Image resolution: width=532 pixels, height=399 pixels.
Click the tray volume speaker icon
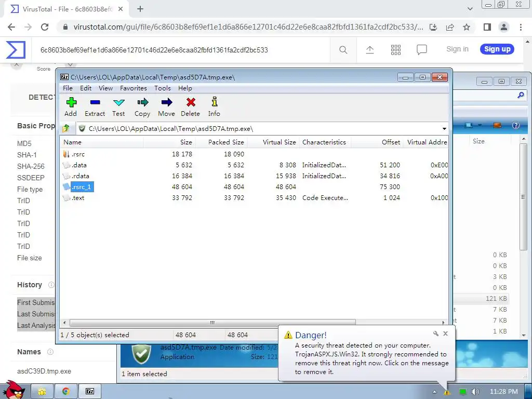(x=475, y=392)
